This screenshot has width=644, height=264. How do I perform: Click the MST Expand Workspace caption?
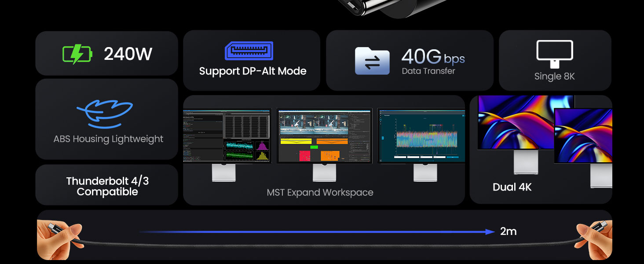tap(320, 193)
